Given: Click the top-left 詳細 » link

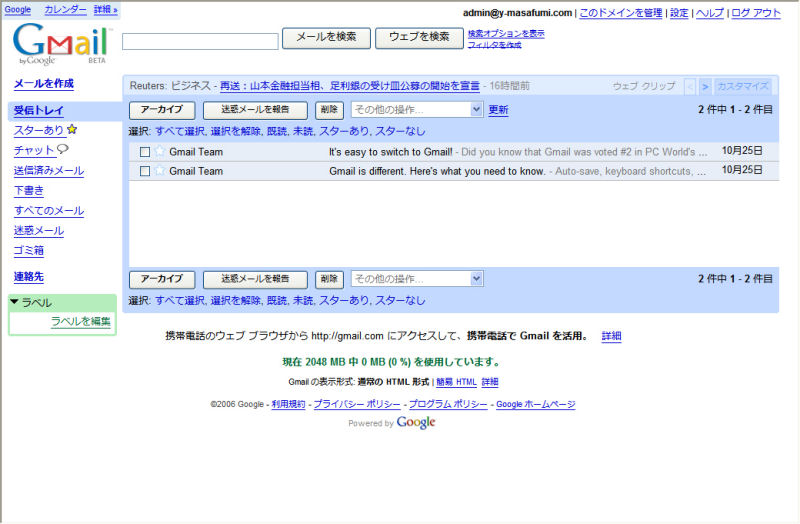Looking at the screenshot, I should (x=106, y=9).
